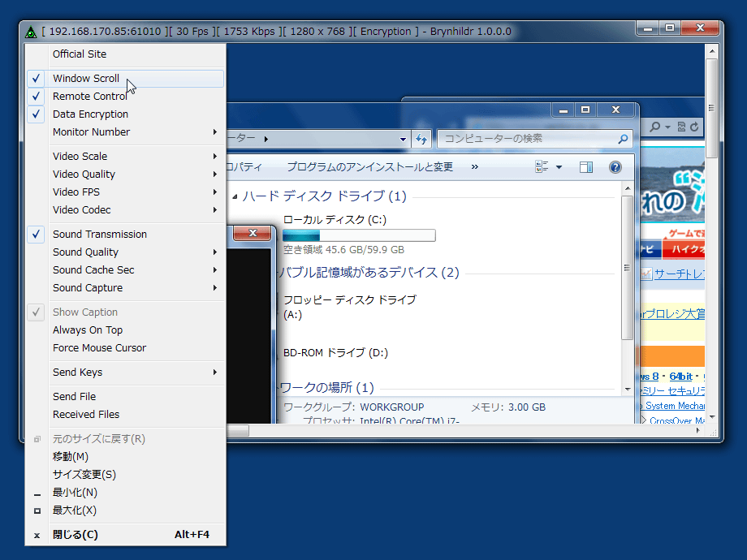Click the blue Help question mark icon

pos(615,167)
